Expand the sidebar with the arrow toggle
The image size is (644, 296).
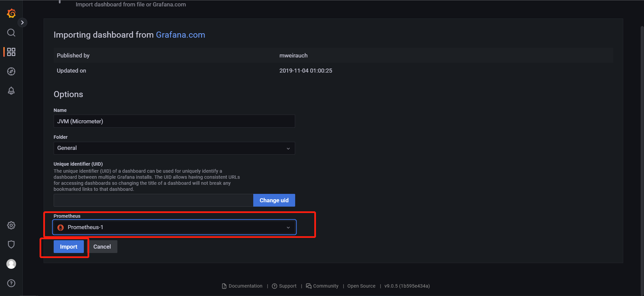(x=22, y=23)
